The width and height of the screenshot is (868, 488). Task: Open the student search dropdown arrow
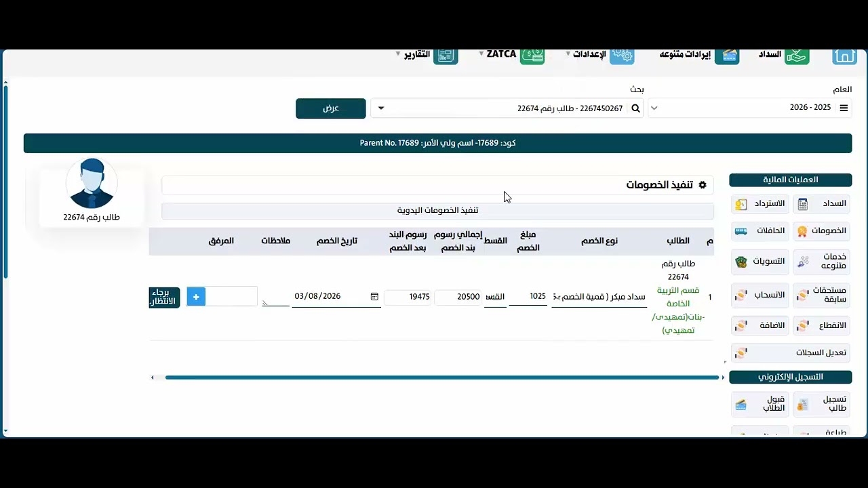pos(380,108)
